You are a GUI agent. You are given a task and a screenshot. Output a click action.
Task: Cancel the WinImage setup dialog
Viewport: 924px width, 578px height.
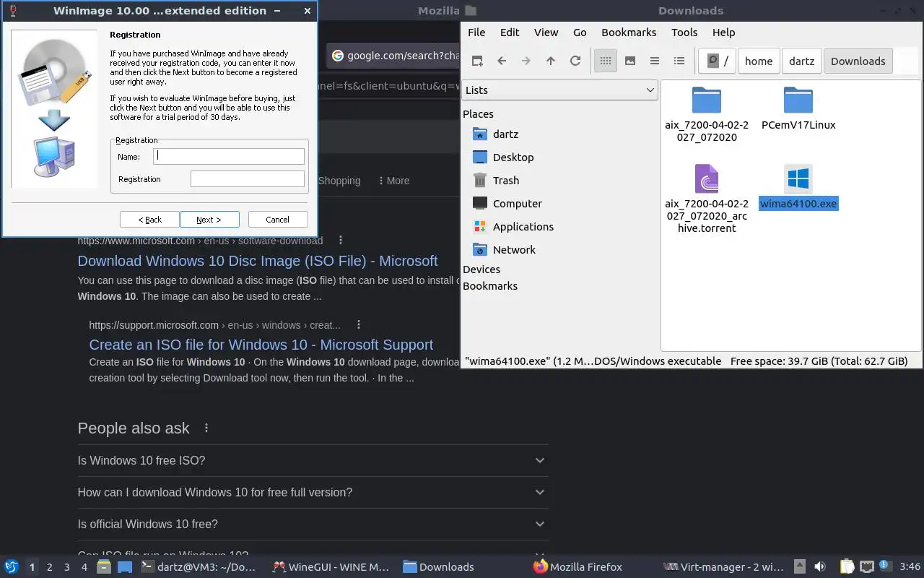[x=278, y=220]
